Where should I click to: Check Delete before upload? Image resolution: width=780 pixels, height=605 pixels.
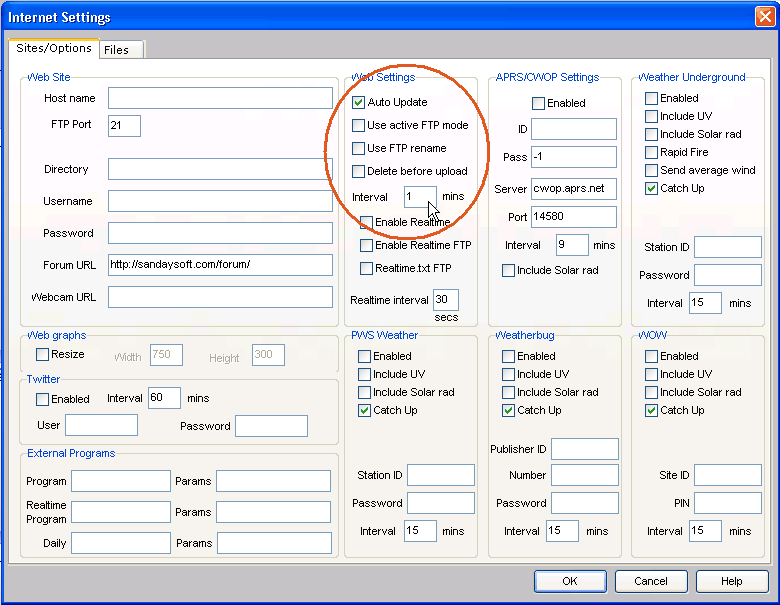coord(358,172)
